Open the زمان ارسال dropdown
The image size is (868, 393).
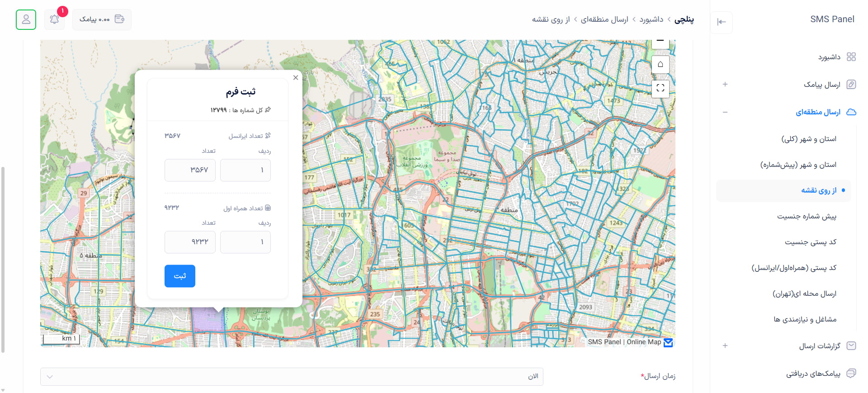coord(292,377)
